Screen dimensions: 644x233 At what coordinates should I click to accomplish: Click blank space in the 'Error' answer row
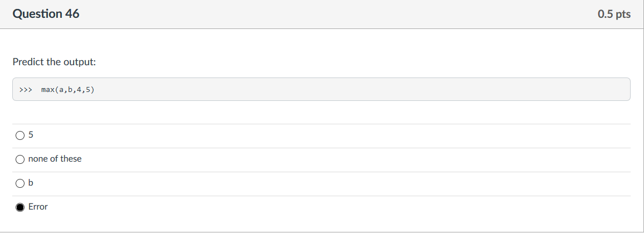click(x=329, y=207)
